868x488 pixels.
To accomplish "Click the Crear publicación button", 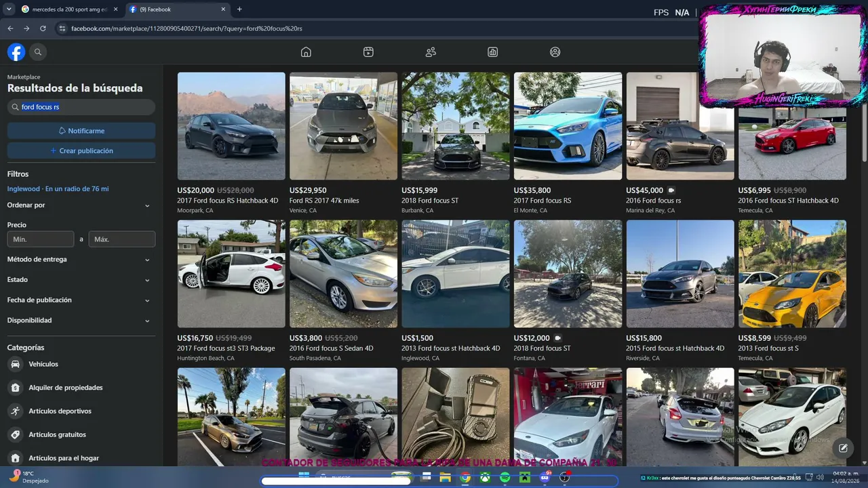I will pos(81,150).
